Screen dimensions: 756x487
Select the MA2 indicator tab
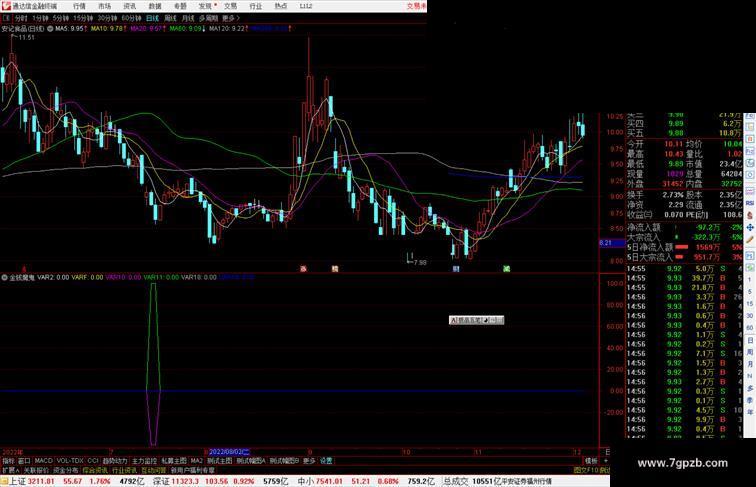[x=197, y=461]
